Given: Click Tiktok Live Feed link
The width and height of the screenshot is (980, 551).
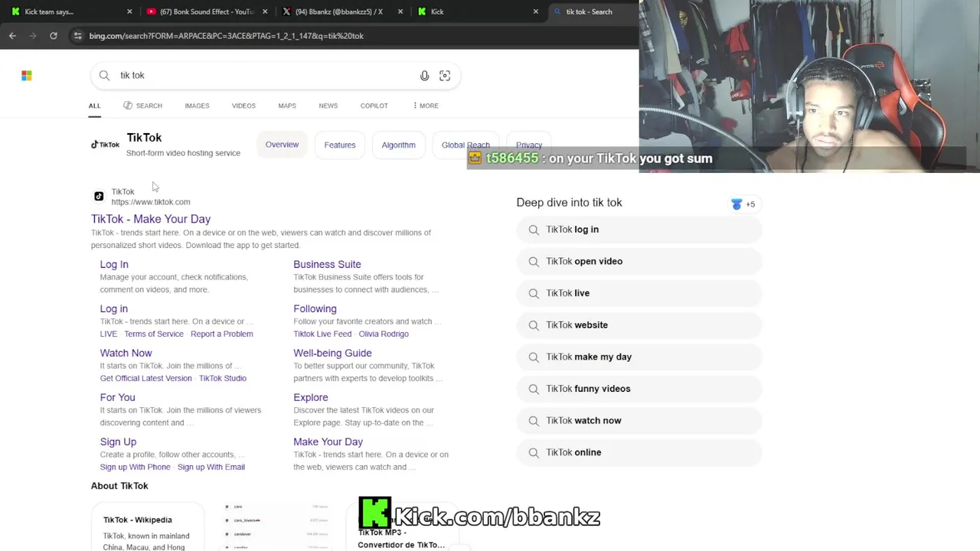Looking at the screenshot, I should coord(322,334).
